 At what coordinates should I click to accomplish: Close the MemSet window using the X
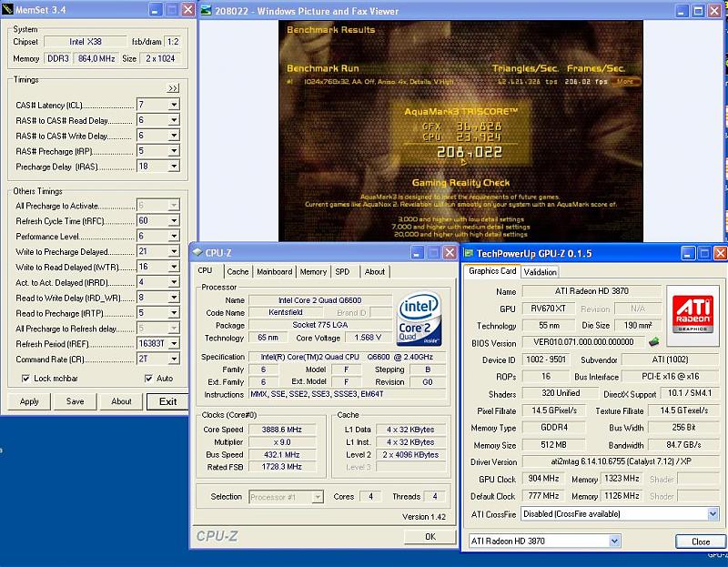(x=187, y=9)
